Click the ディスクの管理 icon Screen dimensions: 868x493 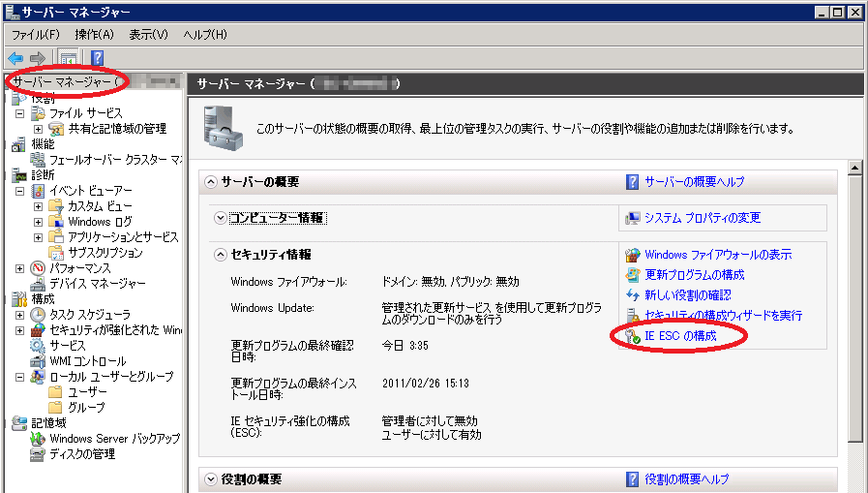(38, 454)
